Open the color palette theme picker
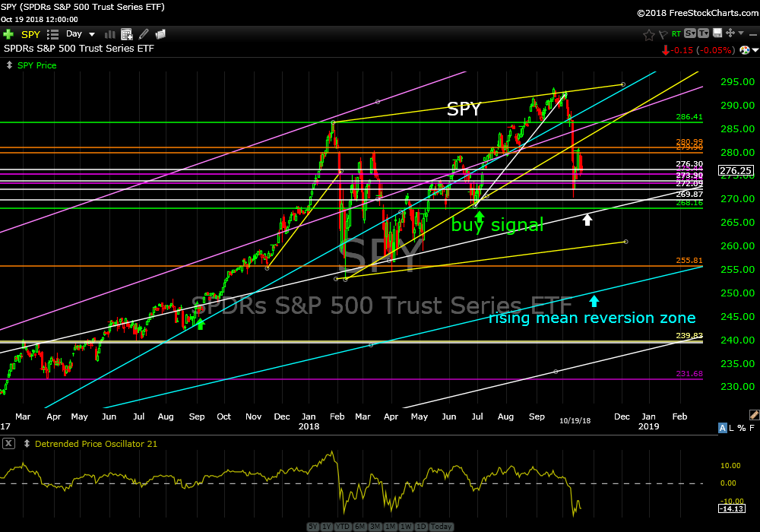Screen dimensions: 760x532 pos(746,49)
